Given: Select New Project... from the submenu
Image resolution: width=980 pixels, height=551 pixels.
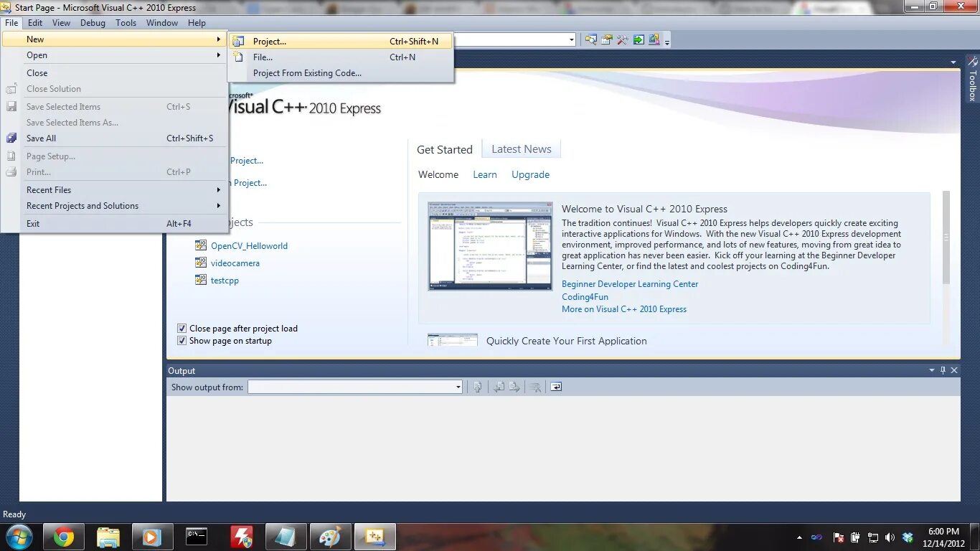Looking at the screenshot, I should (341, 42).
